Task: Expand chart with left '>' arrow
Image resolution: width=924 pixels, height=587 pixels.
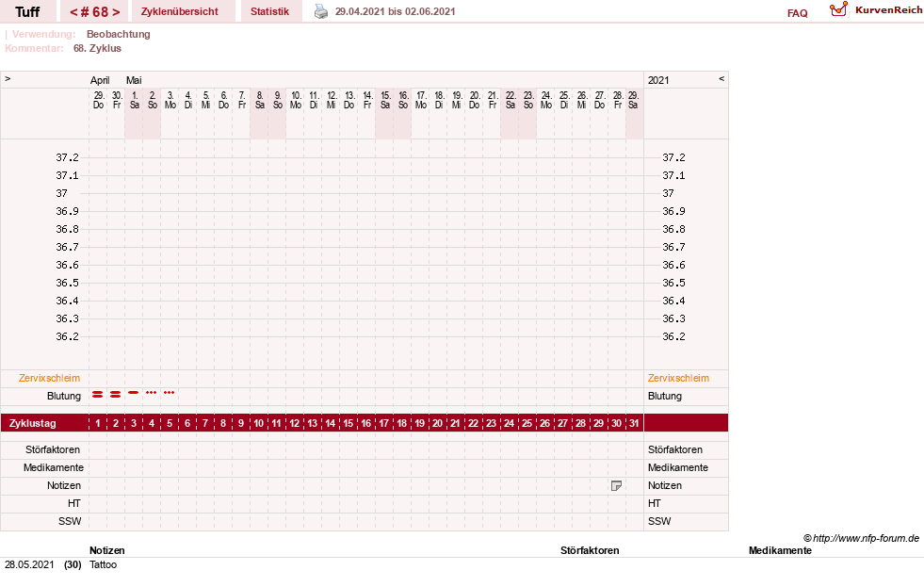Action: pos(8,78)
